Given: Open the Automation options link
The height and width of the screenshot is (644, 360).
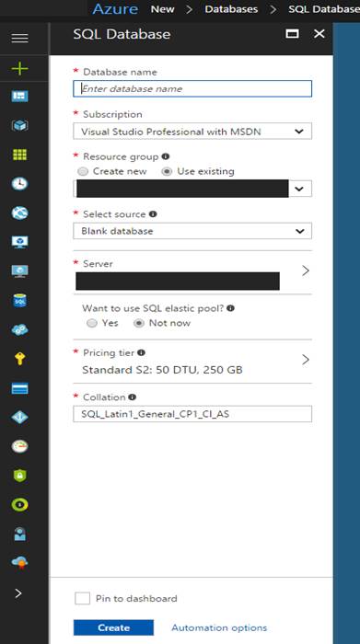Looking at the screenshot, I should 219,627.
